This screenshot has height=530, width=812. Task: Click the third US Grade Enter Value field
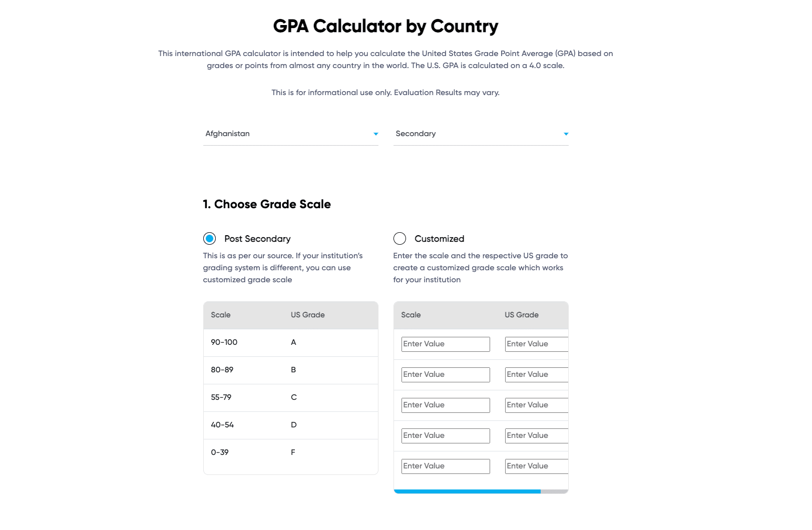coord(536,405)
